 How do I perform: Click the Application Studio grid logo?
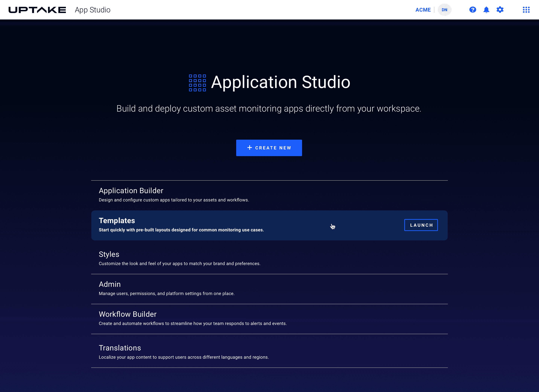197,83
